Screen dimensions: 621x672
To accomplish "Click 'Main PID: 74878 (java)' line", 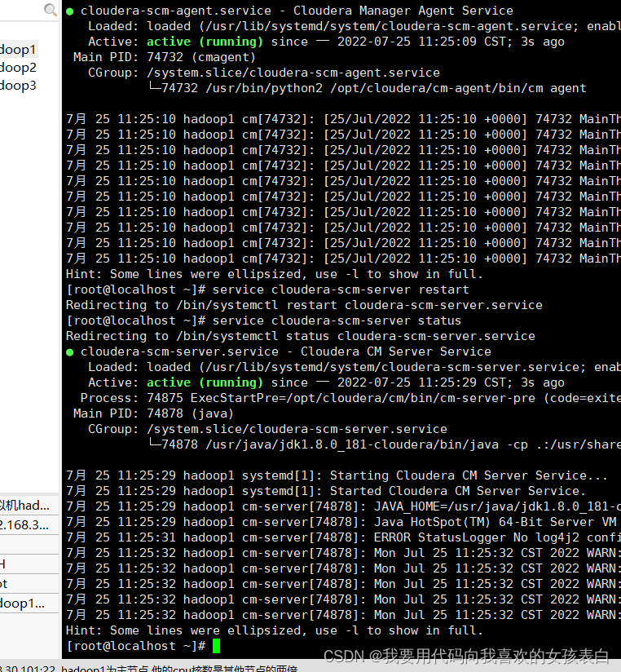I will click(x=154, y=413).
